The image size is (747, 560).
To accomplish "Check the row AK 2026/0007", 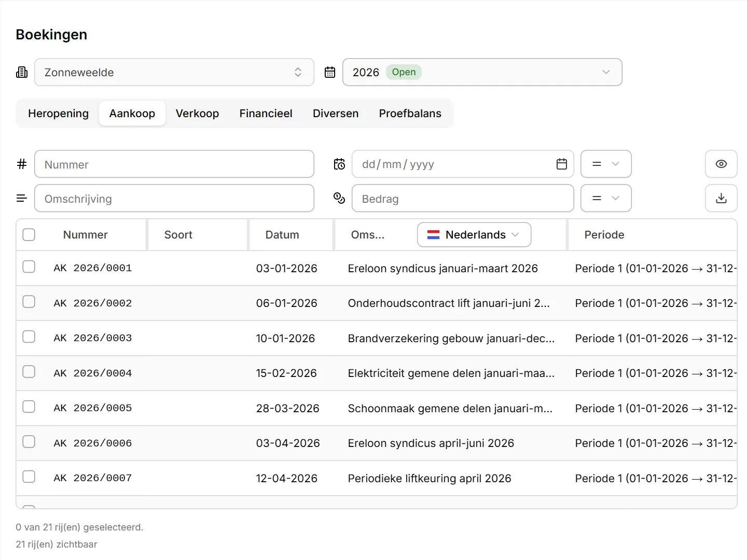I will pos(29,477).
